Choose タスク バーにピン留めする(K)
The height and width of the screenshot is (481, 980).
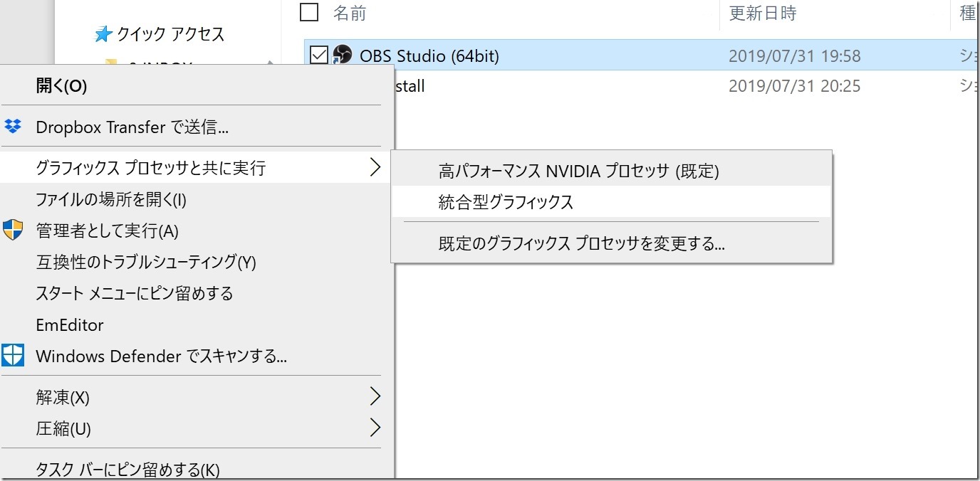196,468
